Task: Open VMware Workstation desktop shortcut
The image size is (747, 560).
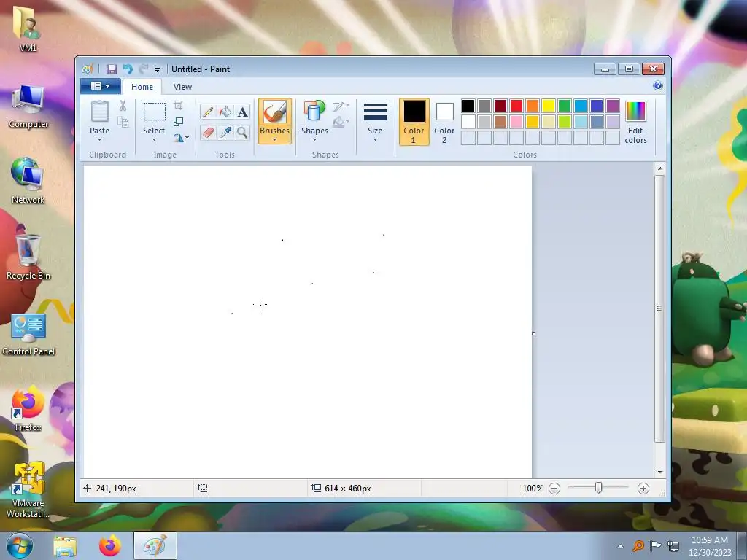Action: (28, 489)
